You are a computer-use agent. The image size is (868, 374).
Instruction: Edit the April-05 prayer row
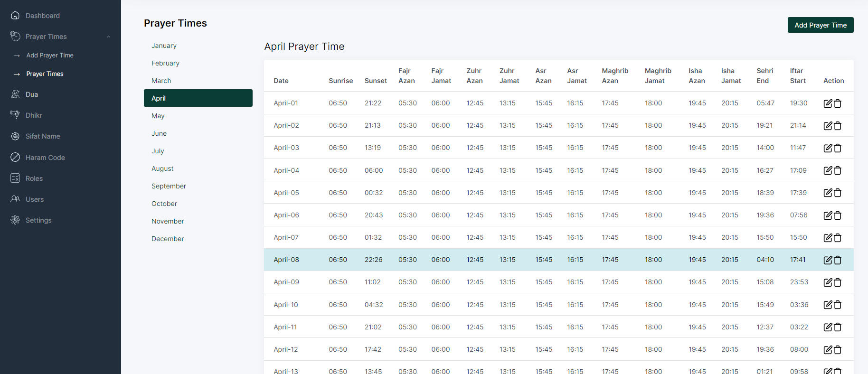pos(828,193)
